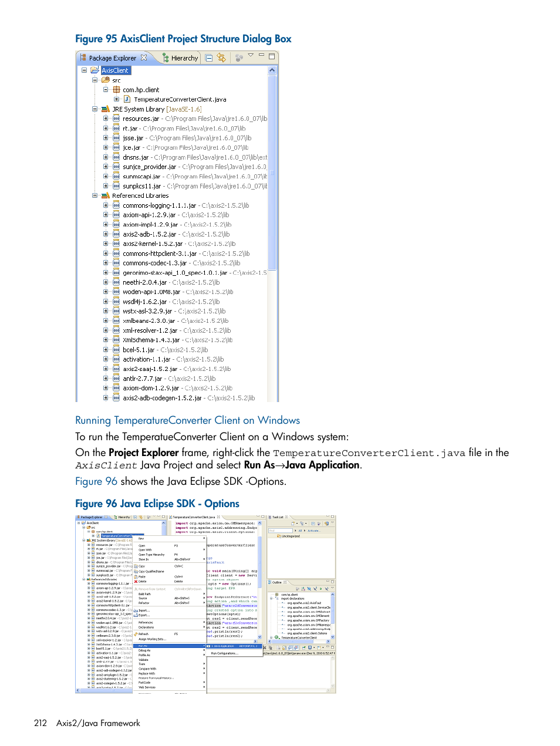
Task: Click the JRE System Library books icon
Action: [106, 109]
